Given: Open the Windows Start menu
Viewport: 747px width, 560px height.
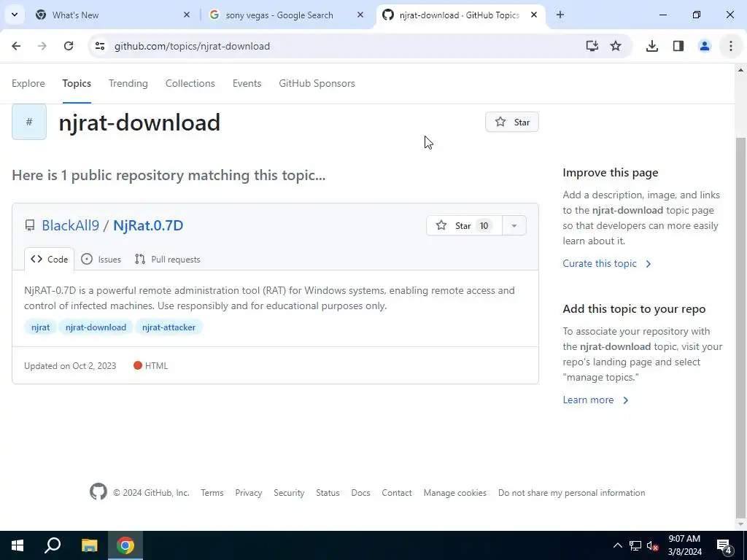Looking at the screenshot, I should point(18,545).
